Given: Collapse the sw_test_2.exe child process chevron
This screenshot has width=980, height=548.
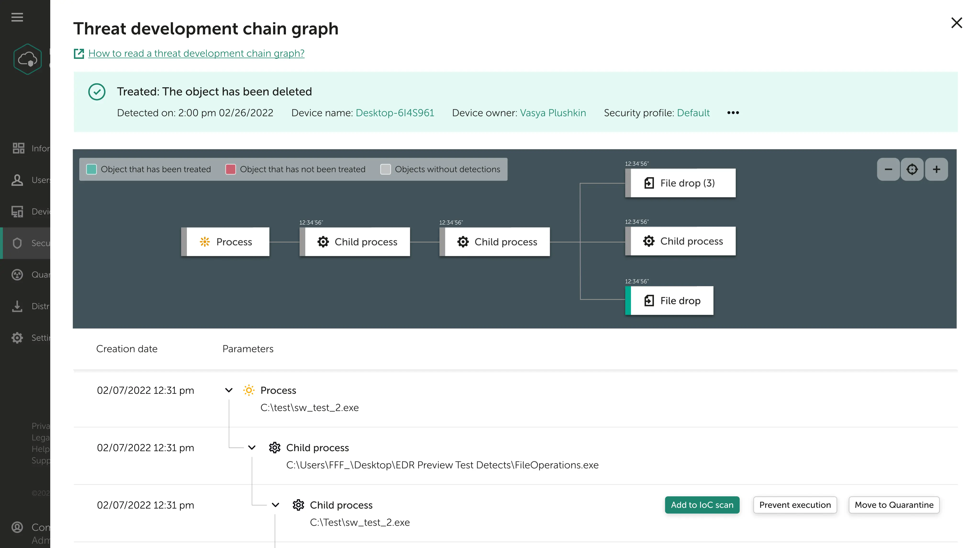Looking at the screenshot, I should (275, 505).
